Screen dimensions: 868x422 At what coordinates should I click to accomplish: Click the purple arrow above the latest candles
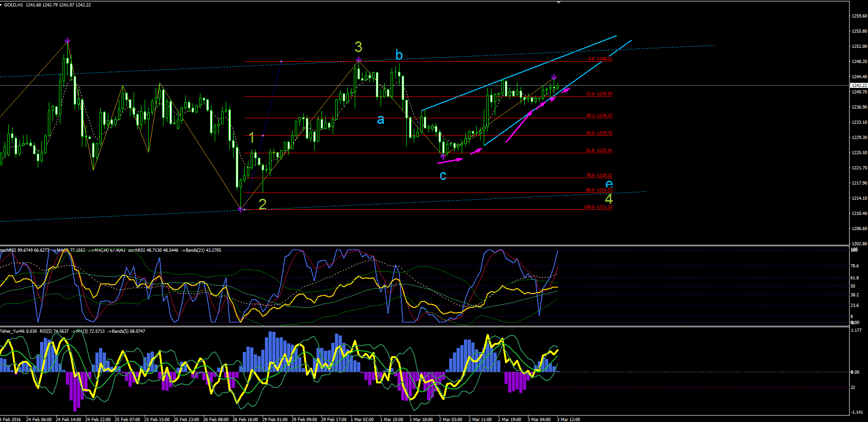[x=554, y=77]
